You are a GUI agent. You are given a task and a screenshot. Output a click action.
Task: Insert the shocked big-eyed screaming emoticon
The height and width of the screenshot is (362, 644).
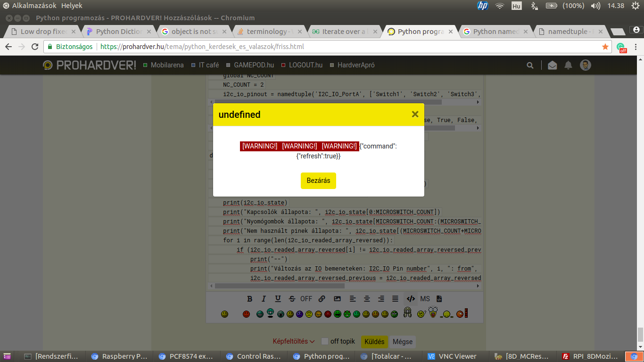(x=433, y=312)
